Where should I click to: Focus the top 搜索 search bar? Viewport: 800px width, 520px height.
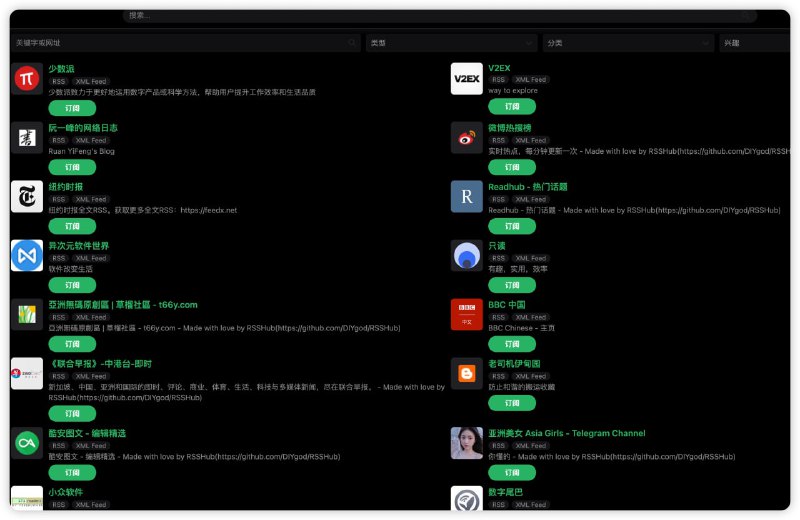click(440, 15)
